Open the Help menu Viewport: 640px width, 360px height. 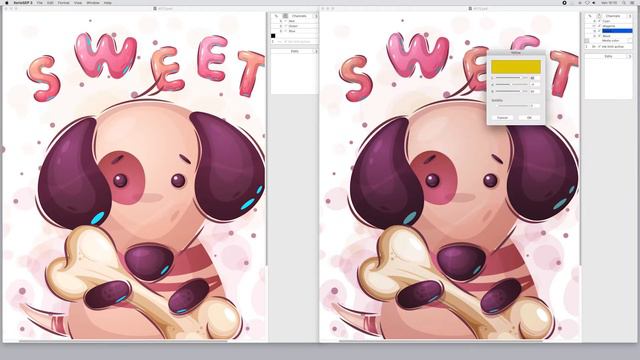[107, 2]
